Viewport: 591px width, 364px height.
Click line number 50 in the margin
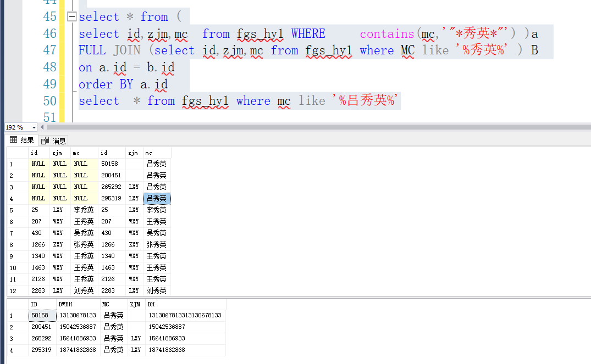[x=49, y=101]
